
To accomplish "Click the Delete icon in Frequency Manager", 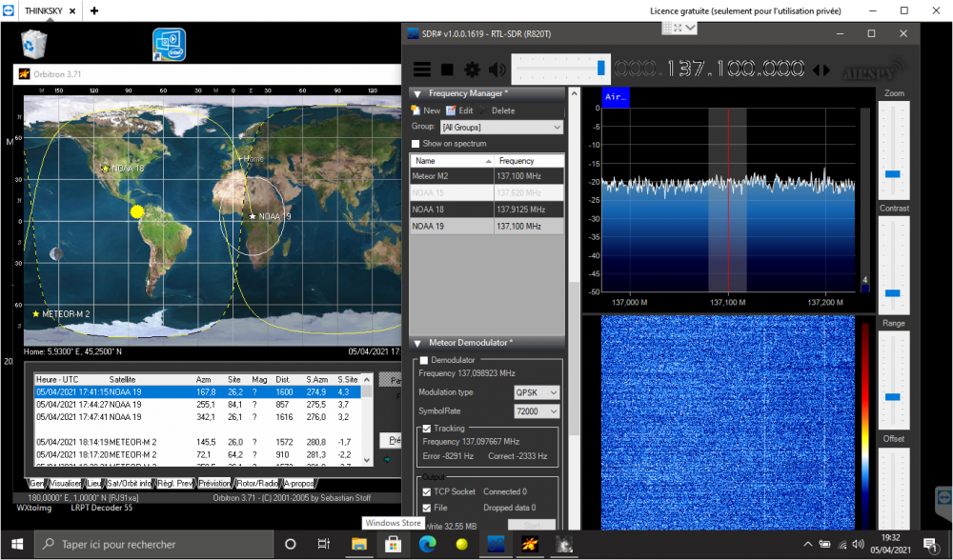I will 484,110.
